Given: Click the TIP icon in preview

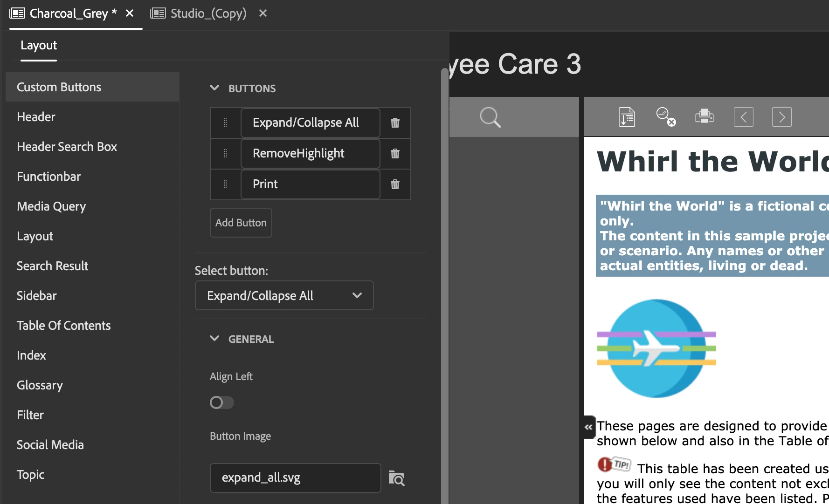Looking at the screenshot, I should click(x=615, y=464).
